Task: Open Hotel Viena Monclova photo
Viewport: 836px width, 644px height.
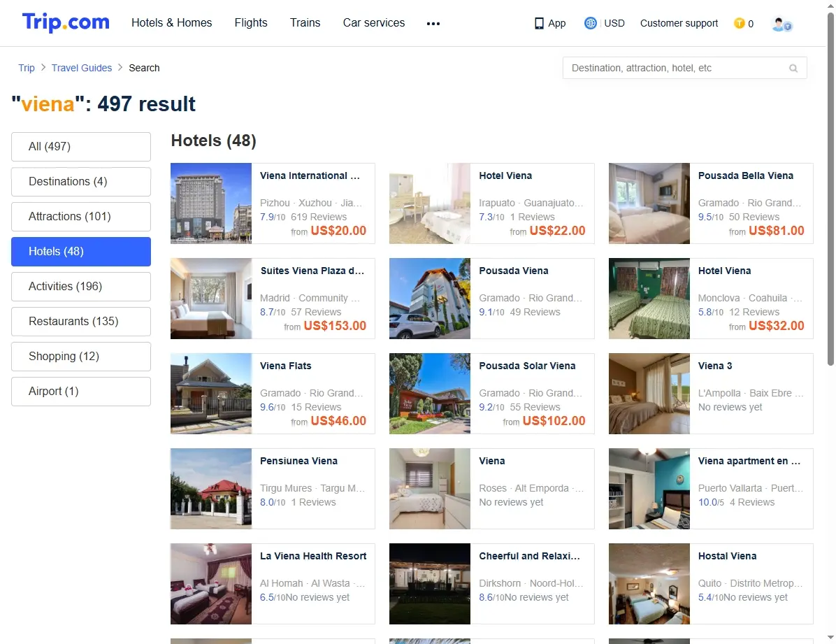Action: click(649, 299)
